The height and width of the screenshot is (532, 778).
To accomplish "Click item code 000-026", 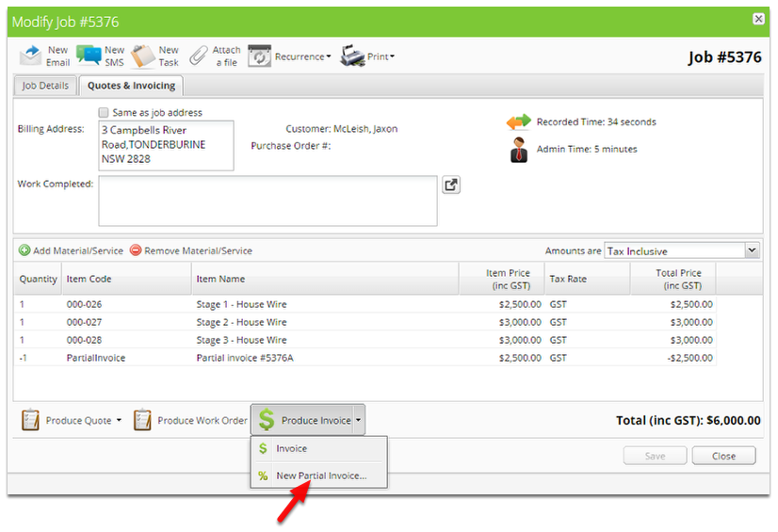I will tap(85, 304).
